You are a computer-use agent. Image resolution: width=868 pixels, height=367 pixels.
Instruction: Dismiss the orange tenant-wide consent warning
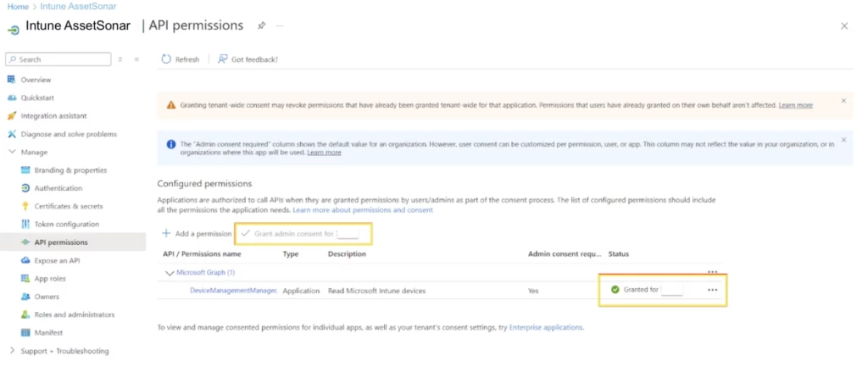843,101
